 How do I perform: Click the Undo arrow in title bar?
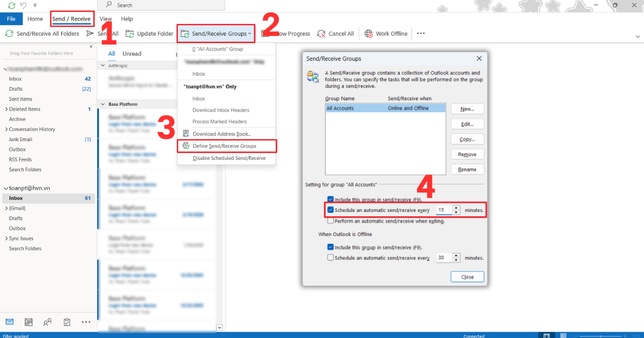23,5
